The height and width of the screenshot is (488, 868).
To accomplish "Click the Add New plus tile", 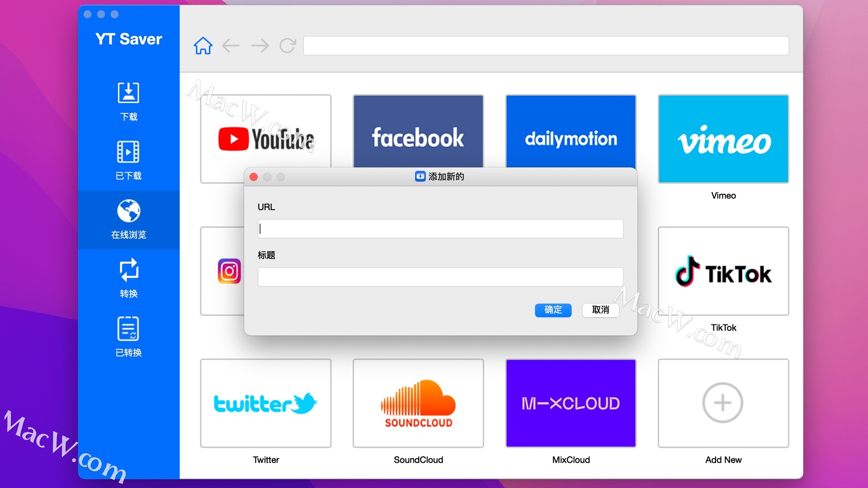I will 723,403.
